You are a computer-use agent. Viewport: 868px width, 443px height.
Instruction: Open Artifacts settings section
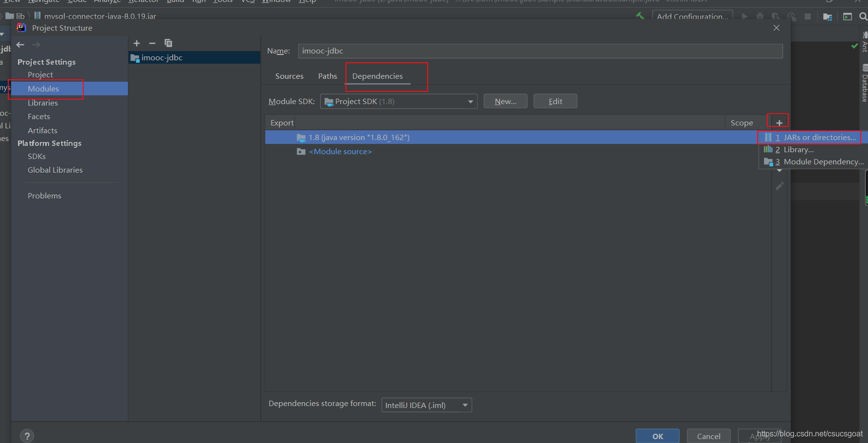(42, 131)
